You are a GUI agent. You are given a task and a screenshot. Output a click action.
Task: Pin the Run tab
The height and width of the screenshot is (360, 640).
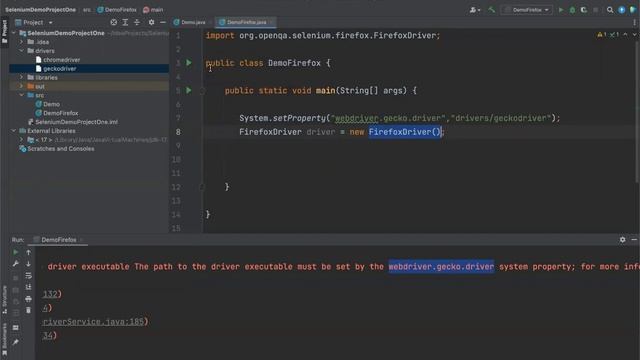[x=16, y=342]
